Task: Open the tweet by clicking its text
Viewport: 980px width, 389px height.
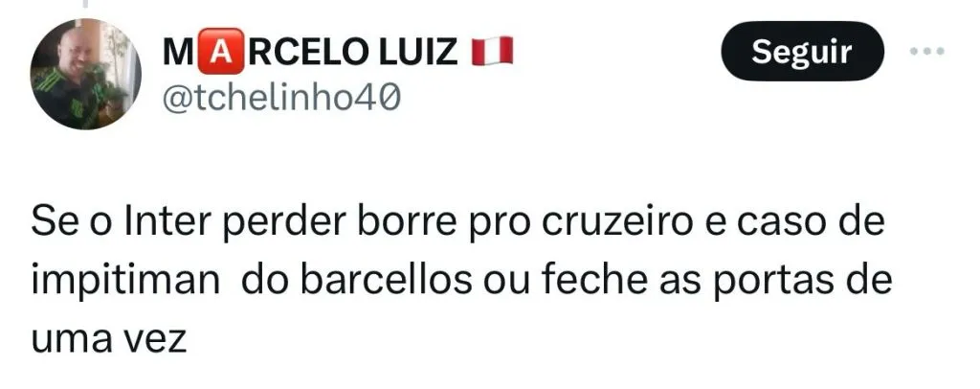Action: 461,282
